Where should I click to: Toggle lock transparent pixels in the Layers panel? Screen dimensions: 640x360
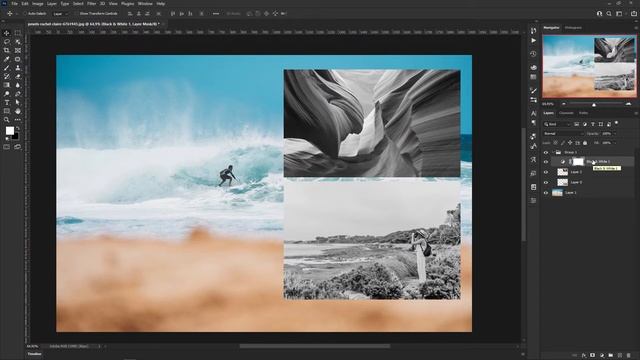coord(556,143)
